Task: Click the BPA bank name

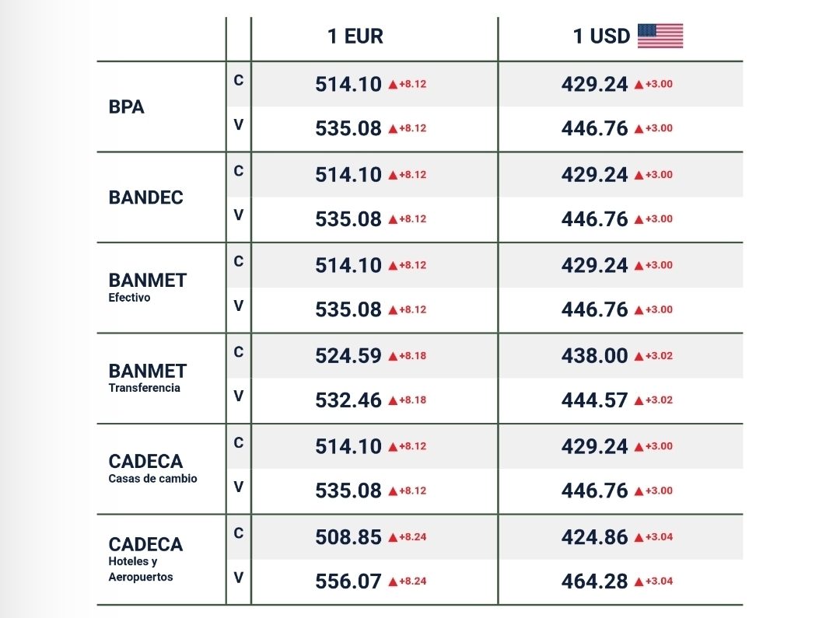Action: click(127, 107)
